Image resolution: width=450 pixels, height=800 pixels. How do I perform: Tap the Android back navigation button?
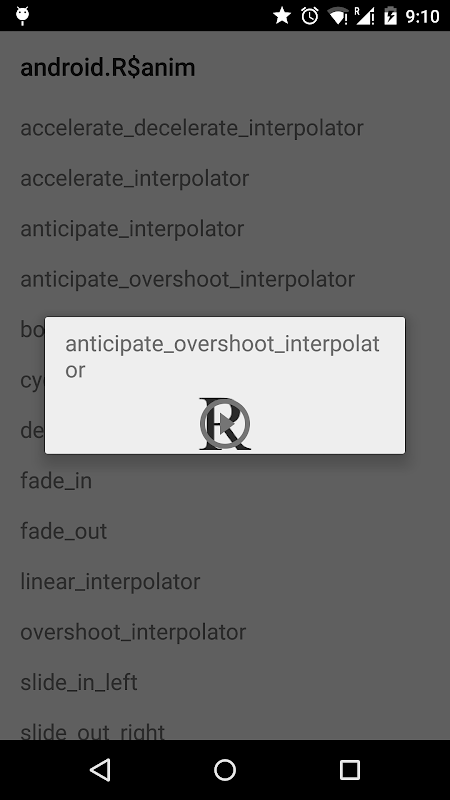point(100,769)
